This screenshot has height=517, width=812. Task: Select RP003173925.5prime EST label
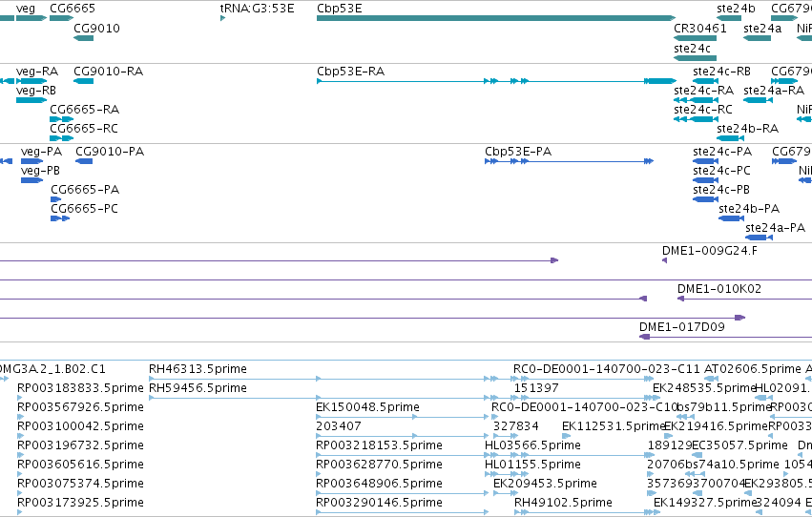(80, 503)
